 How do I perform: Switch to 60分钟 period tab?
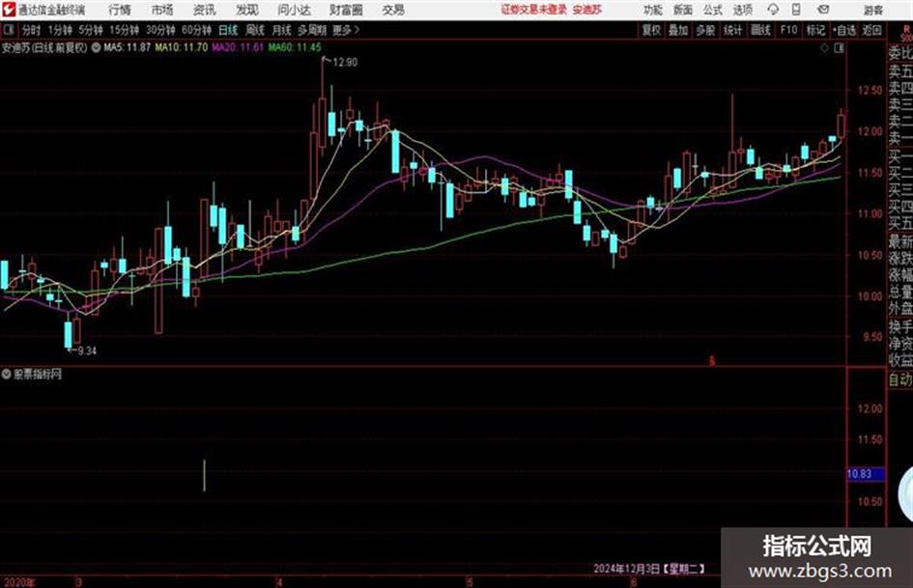click(197, 30)
